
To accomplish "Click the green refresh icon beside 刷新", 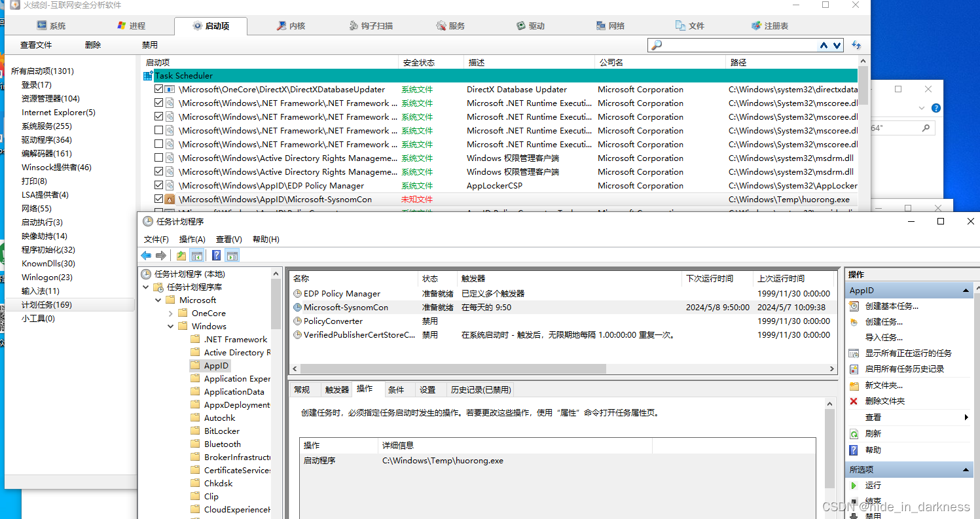I will [x=854, y=433].
